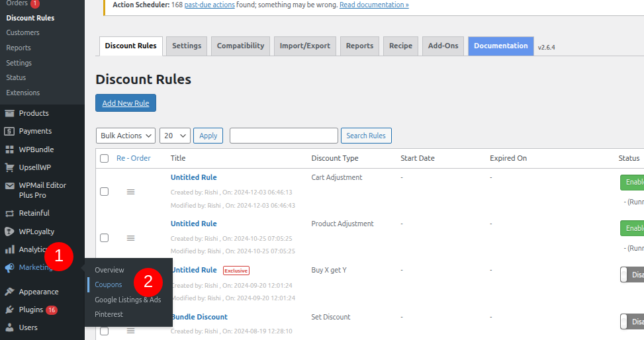Select Coupons in Marketing submenu

click(x=109, y=284)
